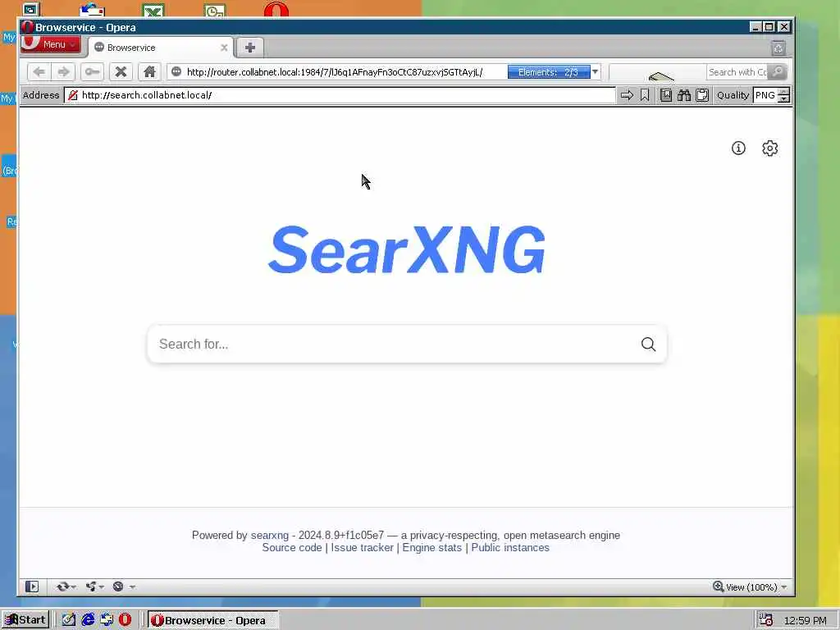
Task: Open the Opera Unite status dropdown
Action: 95,587
